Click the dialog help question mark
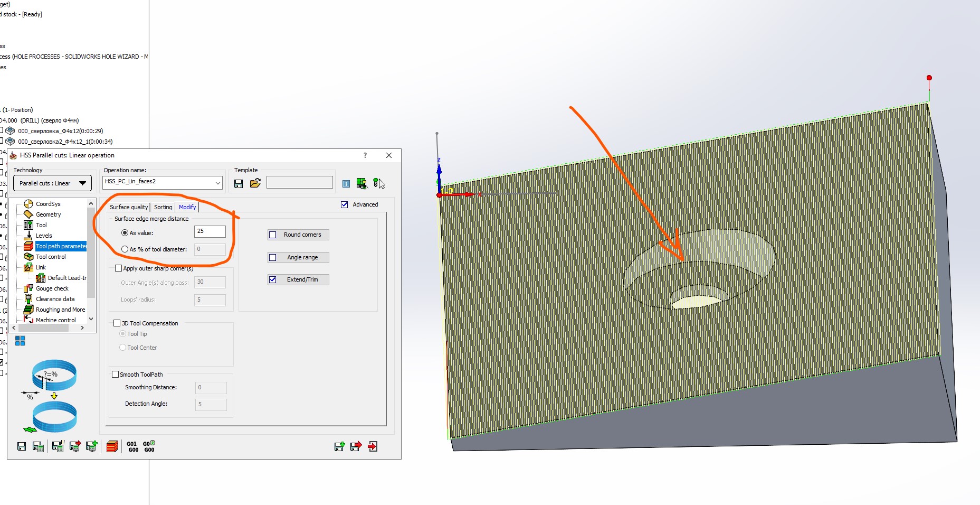The height and width of the screenshot is (505, 980). tap(365, 155)
